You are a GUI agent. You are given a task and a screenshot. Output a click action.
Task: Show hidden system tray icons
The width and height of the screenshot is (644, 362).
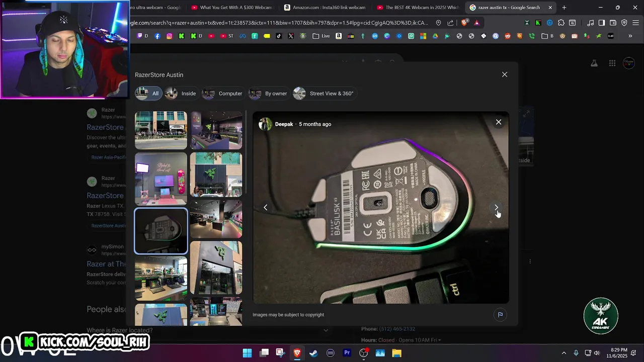(x=563, y=353)
